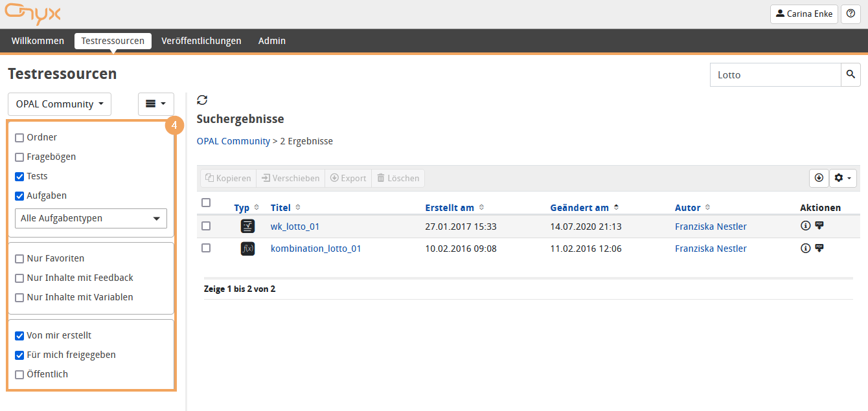
Task: Uncheck the Tests filter
Action: click(19, 177)
